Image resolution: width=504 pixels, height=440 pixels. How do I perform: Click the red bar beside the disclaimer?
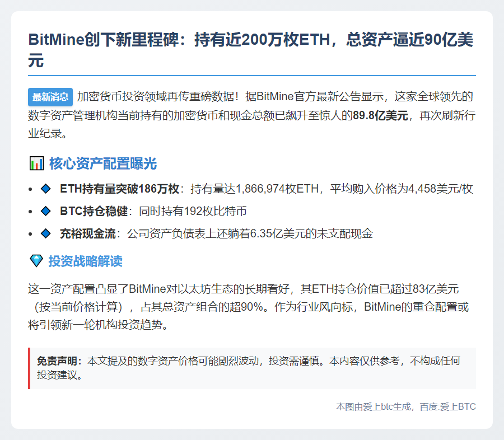click(x=29, y=368)
